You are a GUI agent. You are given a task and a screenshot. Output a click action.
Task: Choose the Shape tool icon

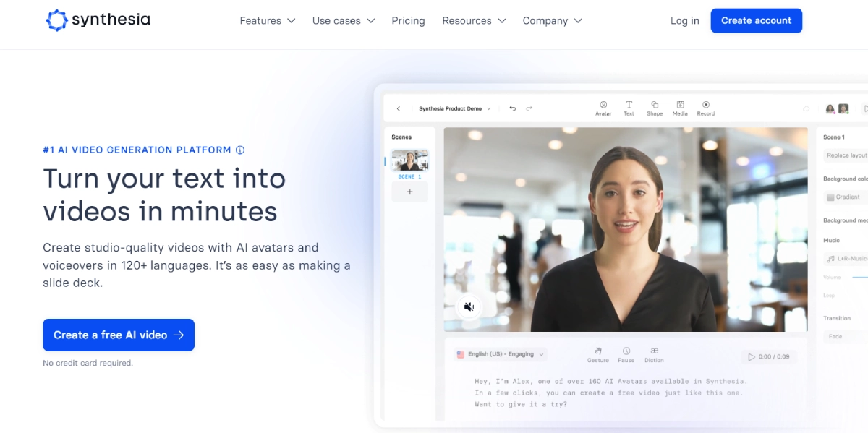tap(655, 106)
